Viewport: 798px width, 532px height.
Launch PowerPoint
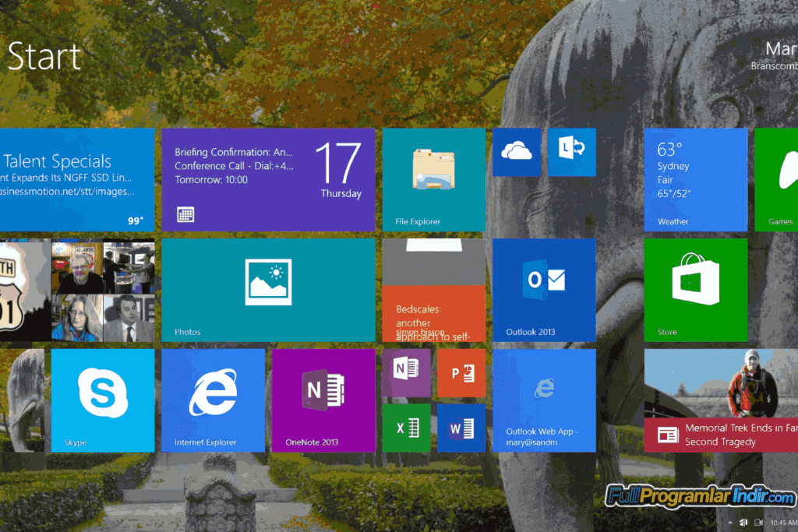[461, 372]
